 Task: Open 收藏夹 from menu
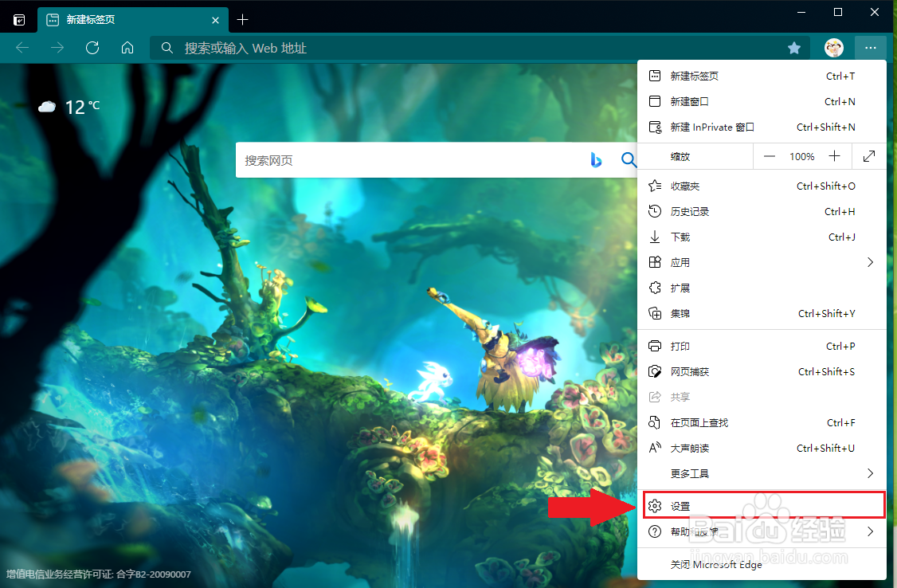click(x=762, y=186)
